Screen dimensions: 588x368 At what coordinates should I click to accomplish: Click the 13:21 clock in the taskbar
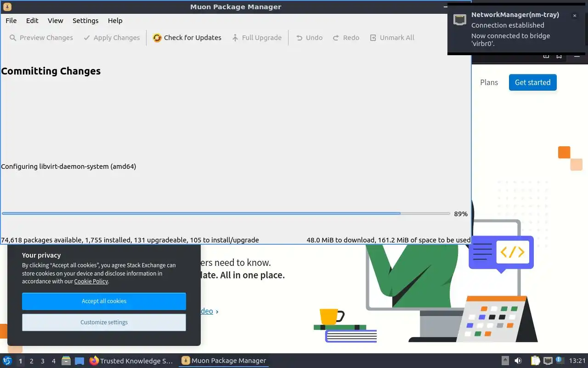[577, 361]
